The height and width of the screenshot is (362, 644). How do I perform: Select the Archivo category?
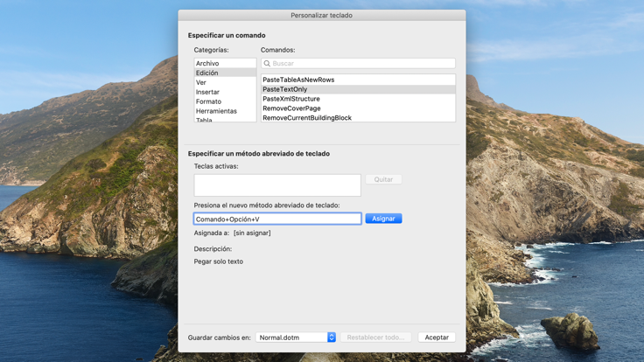coord(225,63)
